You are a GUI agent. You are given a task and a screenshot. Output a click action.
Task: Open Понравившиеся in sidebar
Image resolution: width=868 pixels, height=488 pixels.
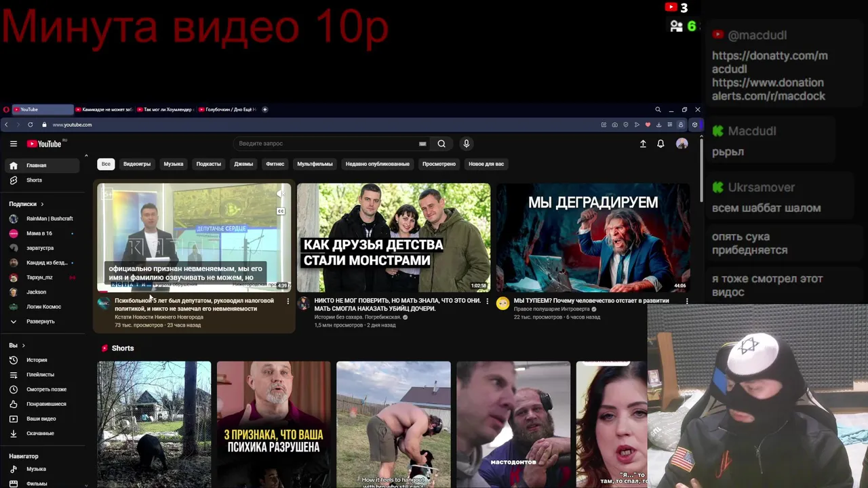[x=42, y=404]
